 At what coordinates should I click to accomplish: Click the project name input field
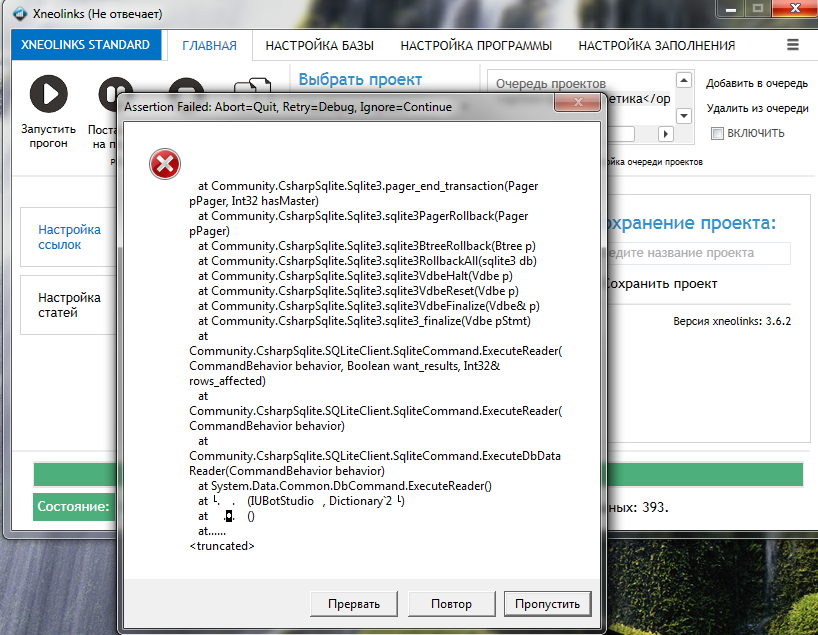click(697, 253)
